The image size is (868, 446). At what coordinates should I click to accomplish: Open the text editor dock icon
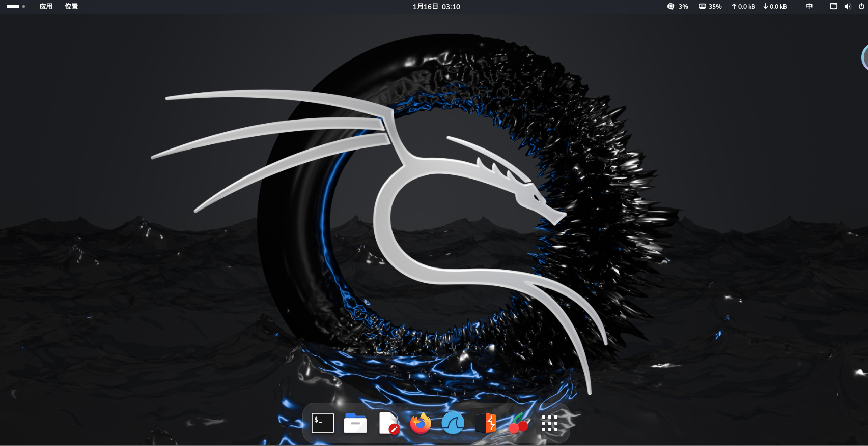click(x=388, y=423)
